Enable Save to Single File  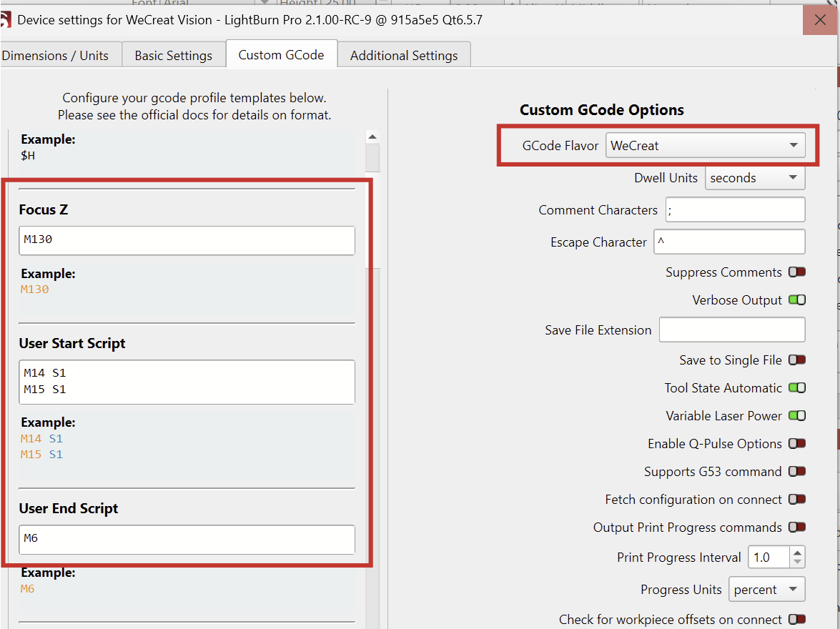pyautogui.click(x=796, y=360)
